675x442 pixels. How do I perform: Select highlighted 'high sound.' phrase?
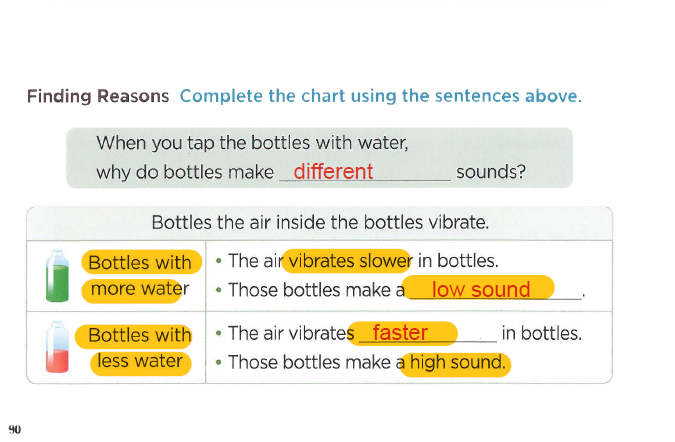pyautogui.click(x=455, y=364)
